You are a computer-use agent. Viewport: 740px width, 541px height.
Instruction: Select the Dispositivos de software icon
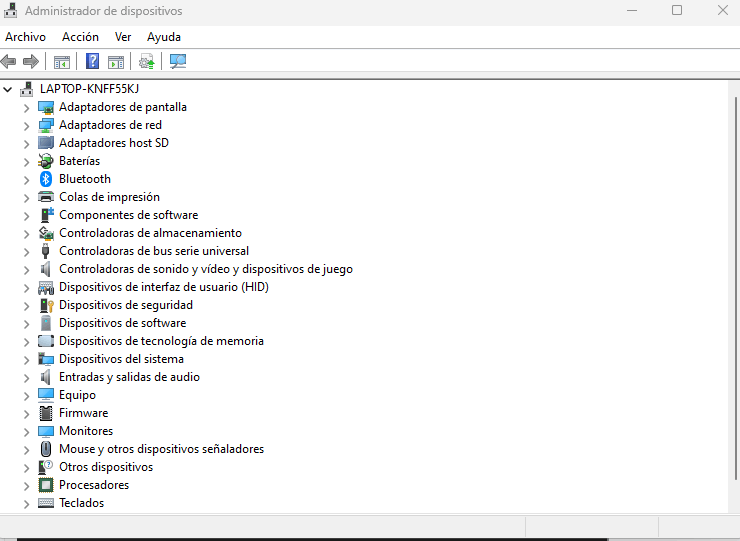coord(46,323)
